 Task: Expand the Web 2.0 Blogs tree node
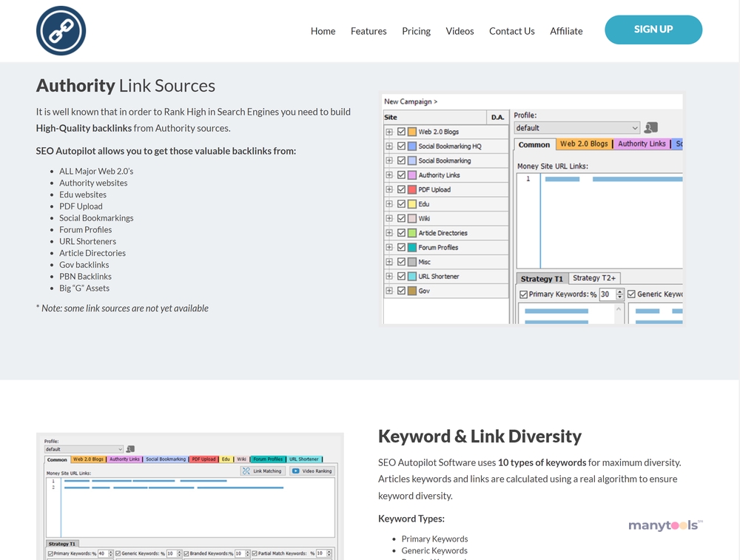pyautogui.click(x=389, y=132)
